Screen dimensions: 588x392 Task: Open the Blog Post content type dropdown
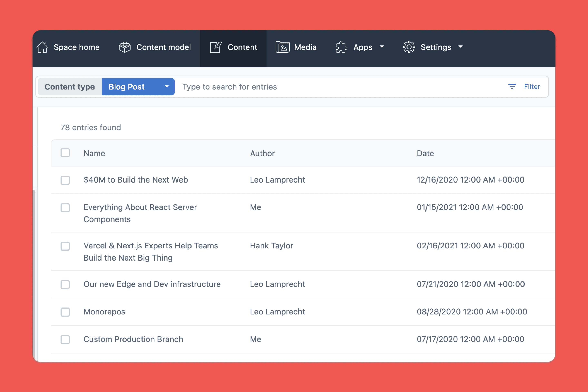pyautogui.click(x=138, y=87)
